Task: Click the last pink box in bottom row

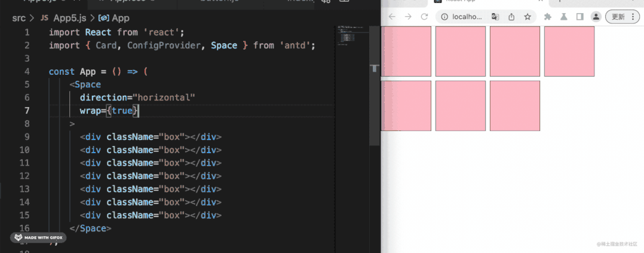Action: pos(515,106)
